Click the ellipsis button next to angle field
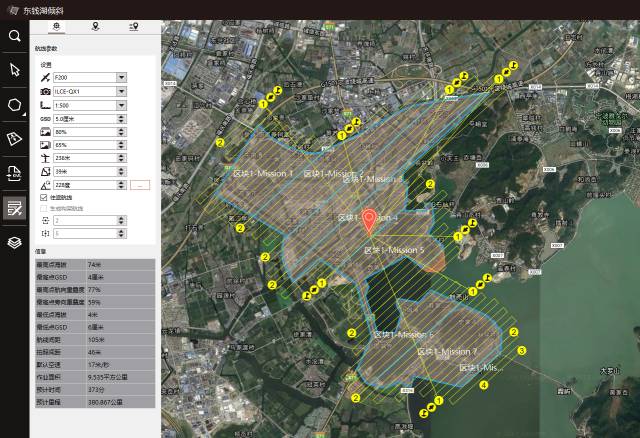Viewport: 640px width, 438px height. click(x=140, y=185)
